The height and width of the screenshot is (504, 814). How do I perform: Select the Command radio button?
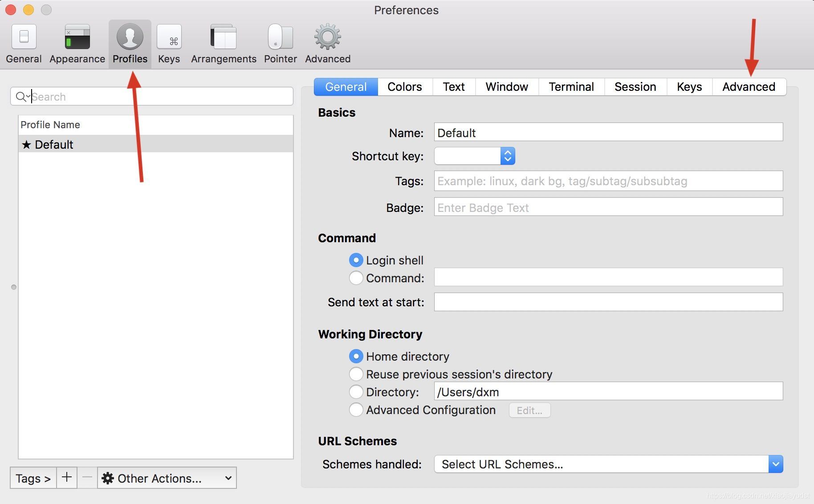click(356, 278)
